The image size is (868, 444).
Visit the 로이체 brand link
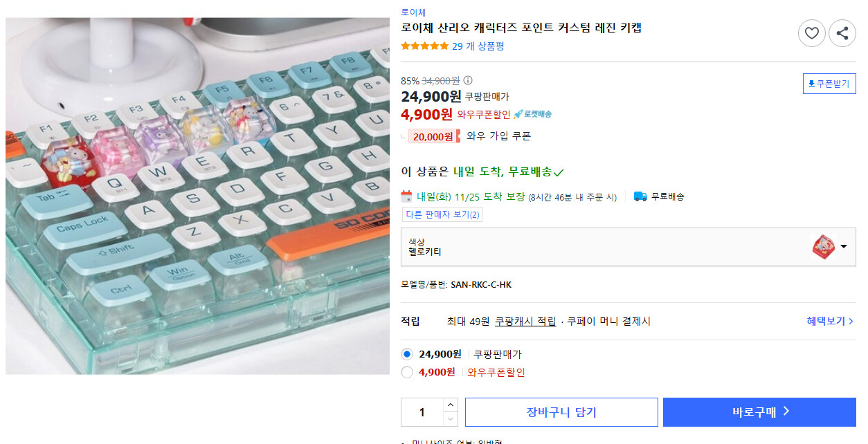413,12
